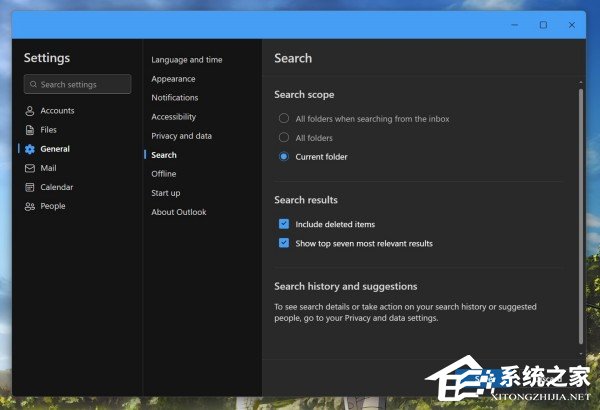Go to Files settings category
This screenshot has height=410, width=600.
49,130
